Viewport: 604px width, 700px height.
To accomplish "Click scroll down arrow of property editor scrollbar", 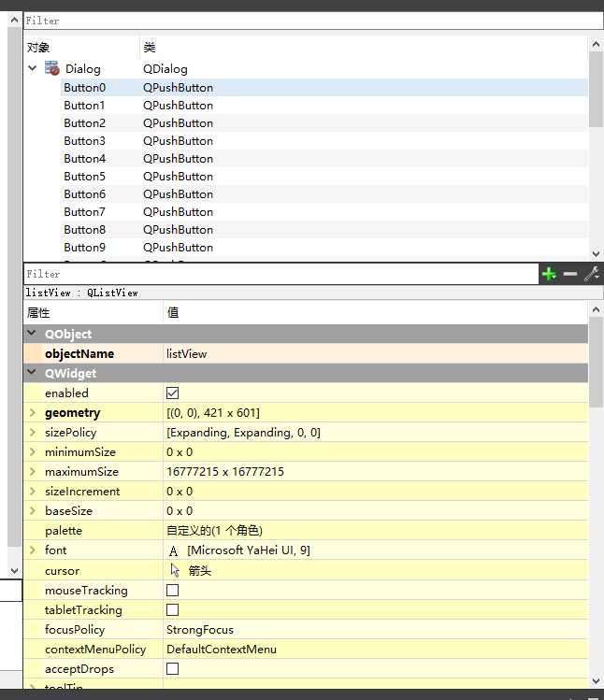I will click(x=596, y=681).
